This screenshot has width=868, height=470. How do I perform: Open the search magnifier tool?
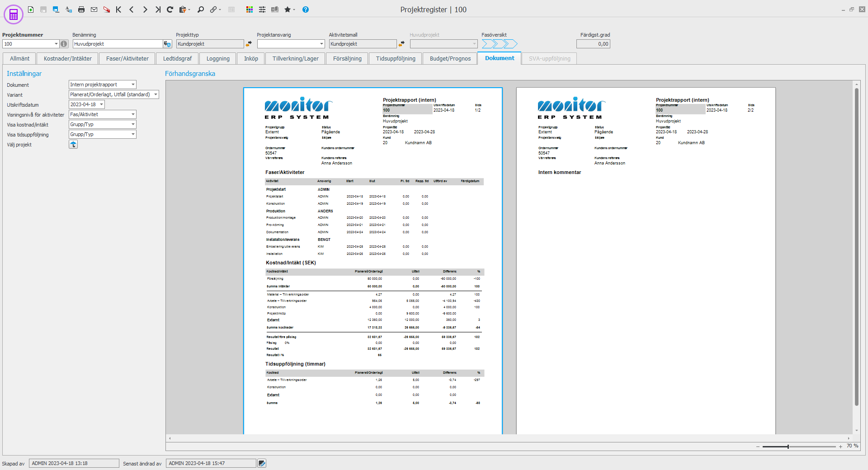[201, 9]
